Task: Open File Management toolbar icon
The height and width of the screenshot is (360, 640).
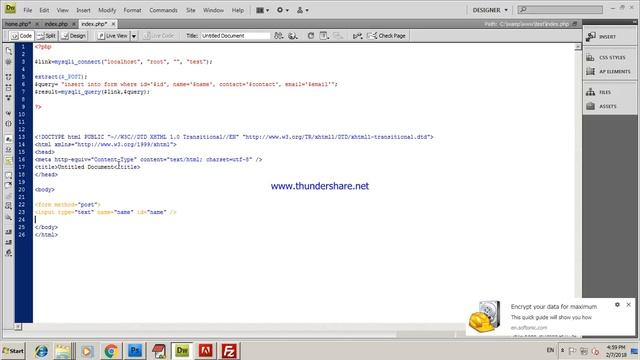Action: [x=278, y=36]
